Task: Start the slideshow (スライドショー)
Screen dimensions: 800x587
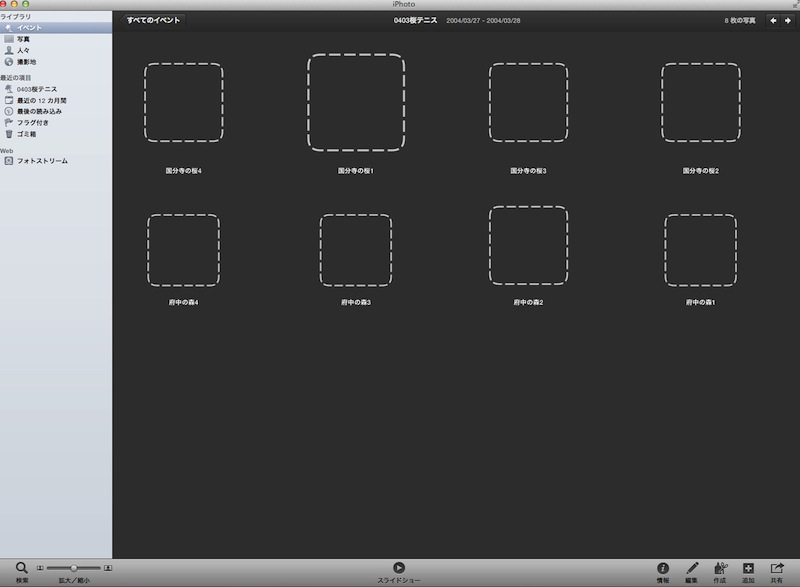Action: [399, 568]
